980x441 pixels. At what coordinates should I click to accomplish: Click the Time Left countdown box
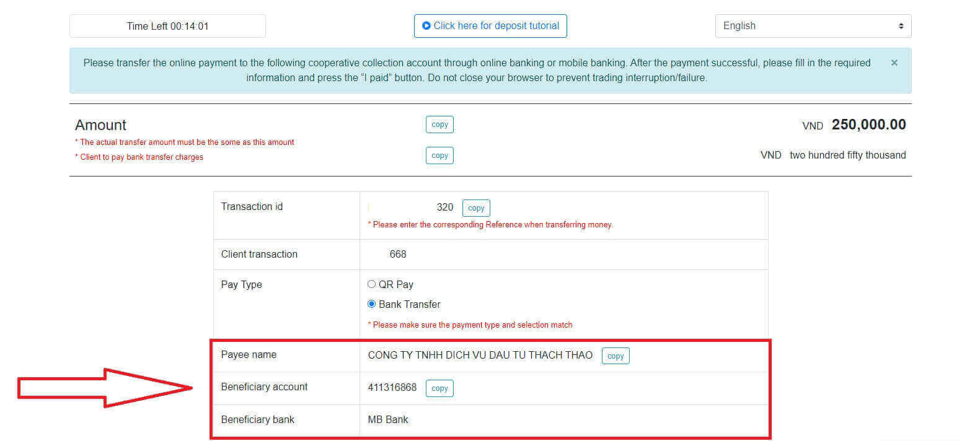pyautogui.click(x=167, y=26)
